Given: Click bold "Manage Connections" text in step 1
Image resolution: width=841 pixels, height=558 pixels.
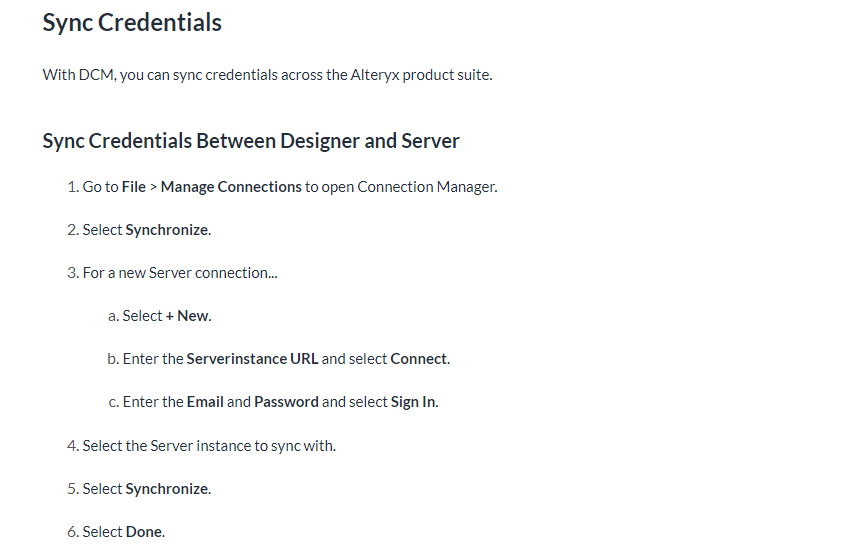Looking at the screenshot, I should point(231,187).
